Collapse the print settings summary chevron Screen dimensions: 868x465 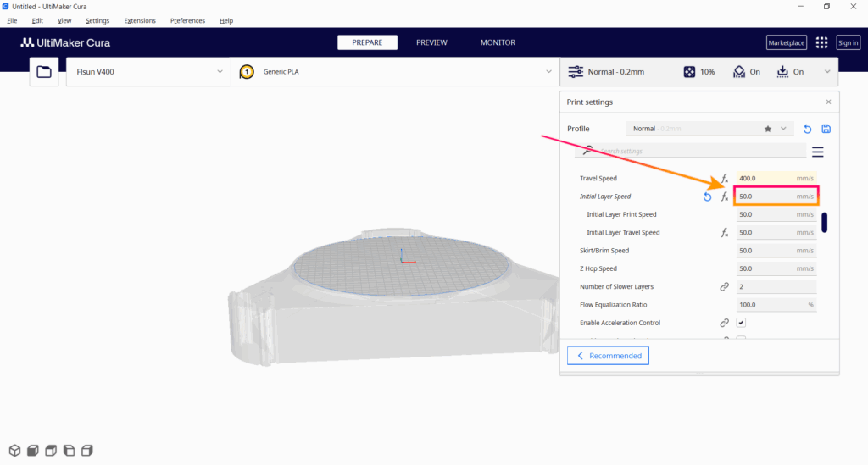click(x=827, y=72)
